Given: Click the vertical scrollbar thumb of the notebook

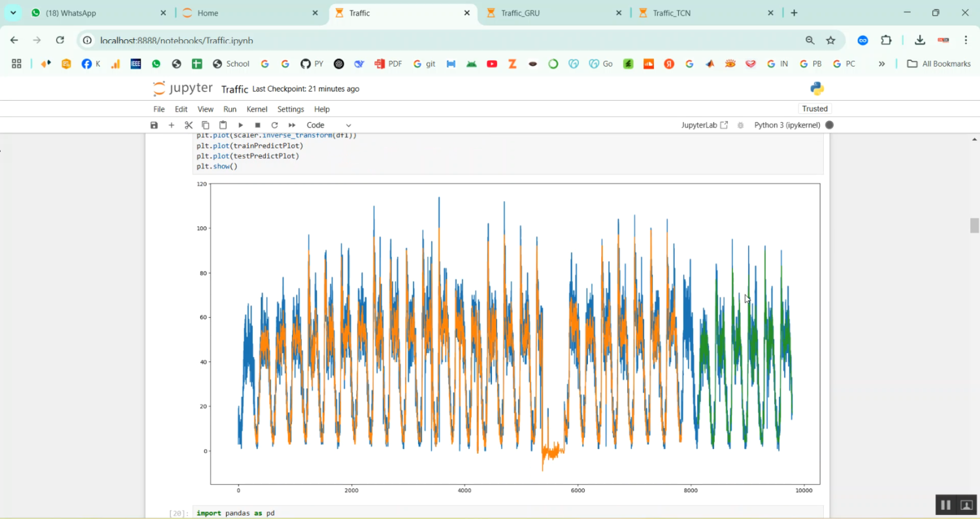Looking at the screenshot, I should pyautogui.click(x=974, y=226).
